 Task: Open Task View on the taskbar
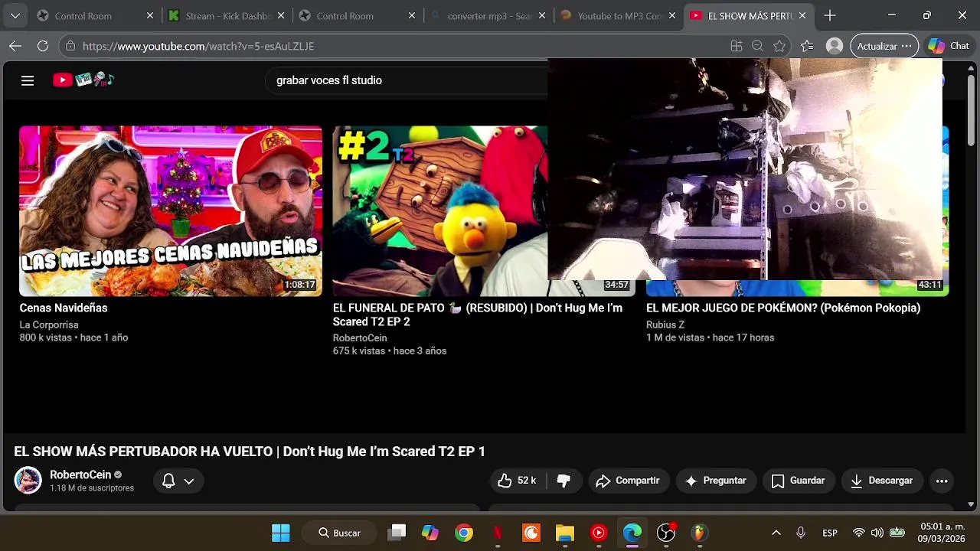pos(397,533)
